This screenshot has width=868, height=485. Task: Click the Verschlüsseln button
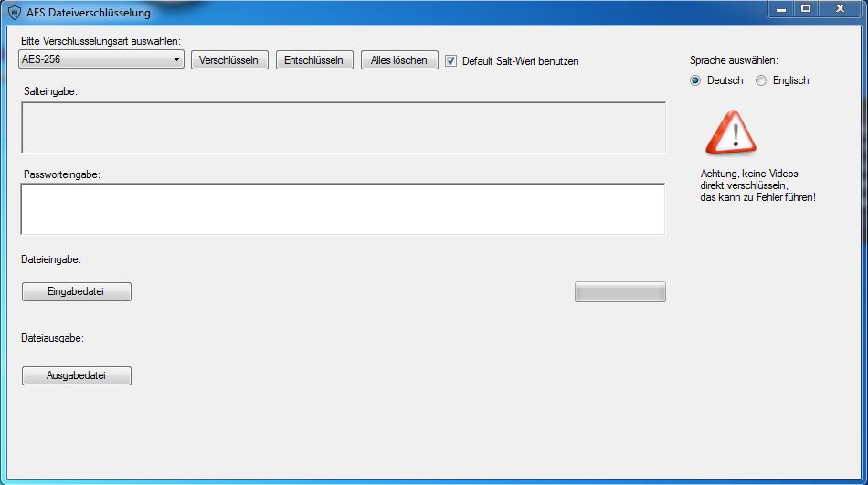[x=229, y=60]
